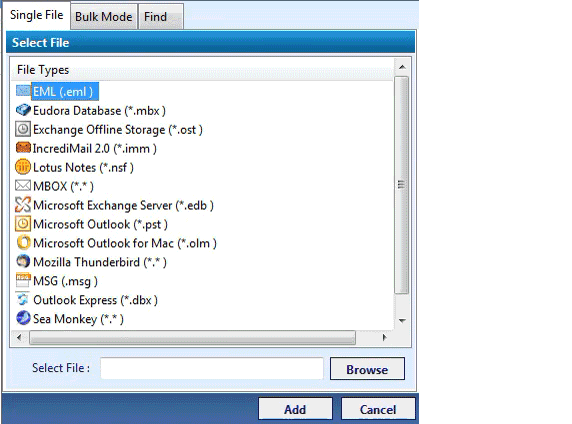
Task: Dismiss the dialog with the Cancel button
Action: coord(378,409)
